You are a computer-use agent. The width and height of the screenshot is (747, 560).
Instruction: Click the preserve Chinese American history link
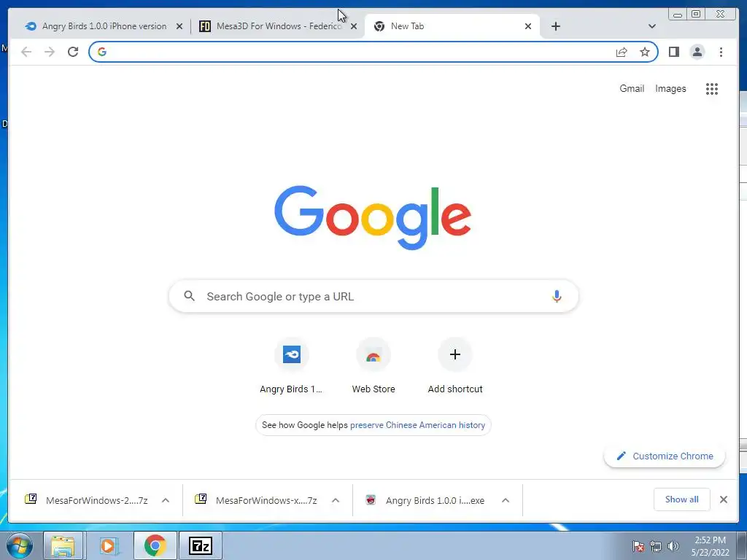pyautogui.click(x=417, y=425)
